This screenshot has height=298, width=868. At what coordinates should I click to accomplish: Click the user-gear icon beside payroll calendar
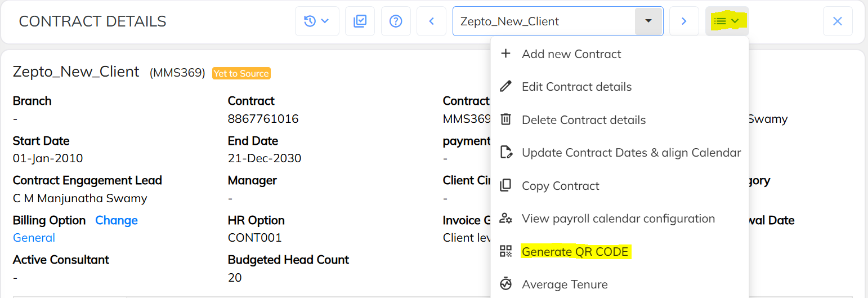click(x=506, y=218)
